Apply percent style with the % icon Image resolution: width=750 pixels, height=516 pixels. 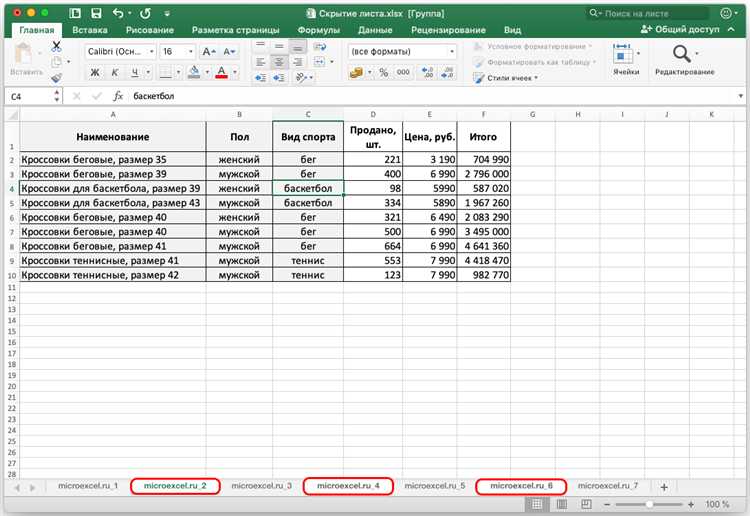point(383,72)
